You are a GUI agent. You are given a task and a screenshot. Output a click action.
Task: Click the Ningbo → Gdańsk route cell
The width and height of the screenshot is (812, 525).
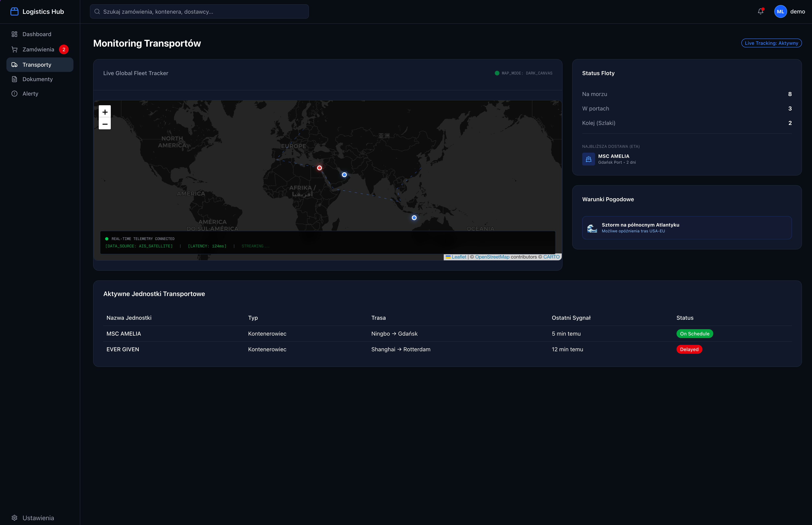click(x=394, y=334)
